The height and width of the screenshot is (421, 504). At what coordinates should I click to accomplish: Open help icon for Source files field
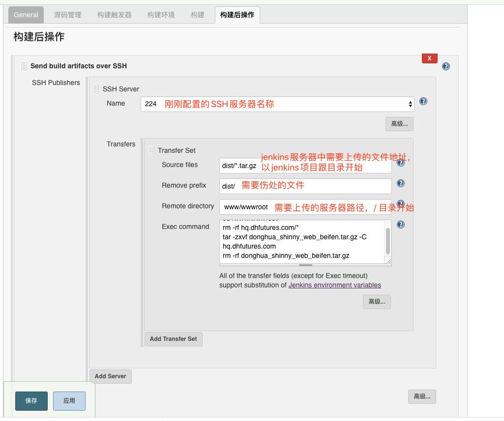click(x=401, y=163)
